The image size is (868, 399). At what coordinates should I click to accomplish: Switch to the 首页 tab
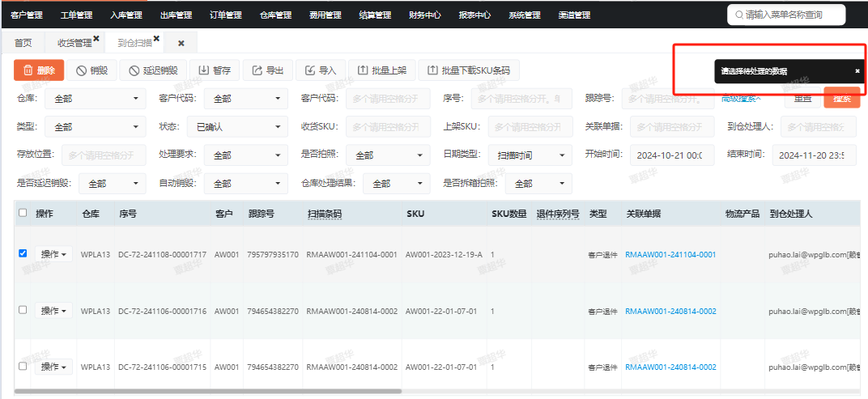tap(23, 43)
